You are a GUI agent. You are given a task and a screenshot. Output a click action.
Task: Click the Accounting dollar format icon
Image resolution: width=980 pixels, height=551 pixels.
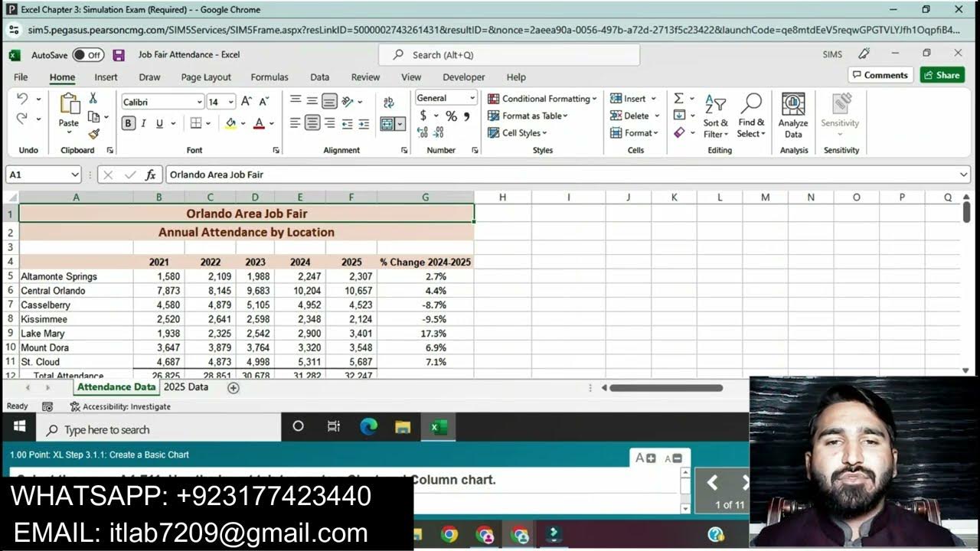(423, 116)
